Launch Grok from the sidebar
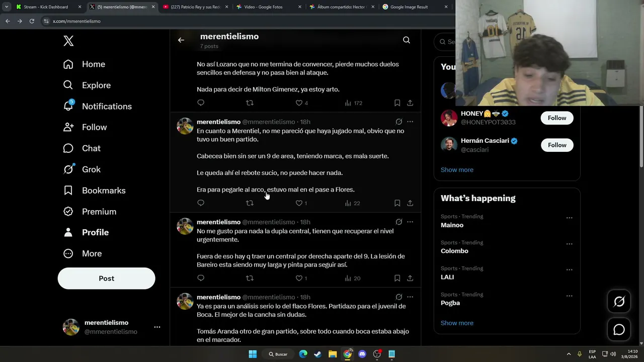This screenshot has width=644, height=362. click(82, 170)
